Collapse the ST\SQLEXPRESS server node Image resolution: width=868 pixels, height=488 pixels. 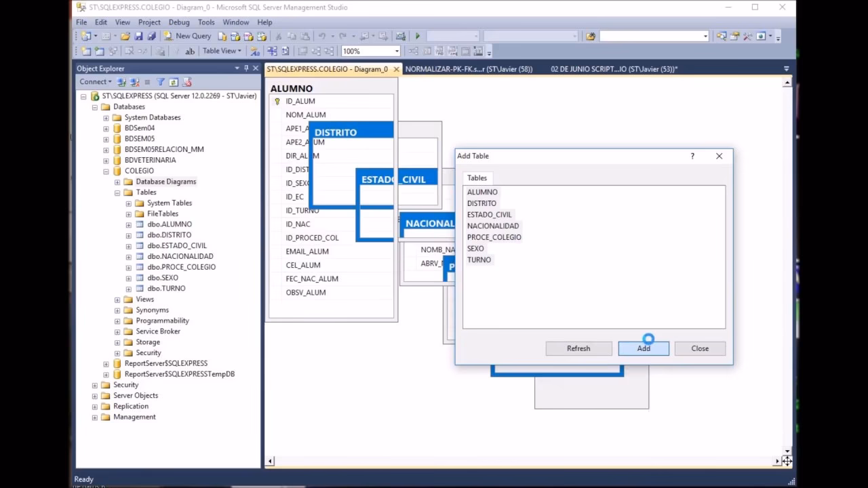[84, 96]
